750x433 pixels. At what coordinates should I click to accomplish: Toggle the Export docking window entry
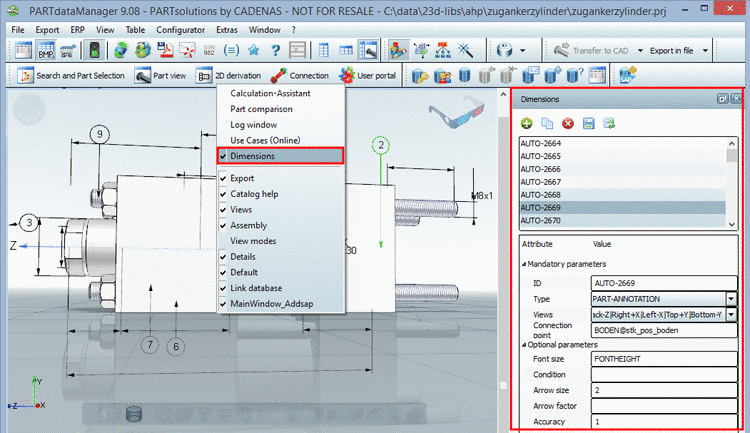(280, 178)
